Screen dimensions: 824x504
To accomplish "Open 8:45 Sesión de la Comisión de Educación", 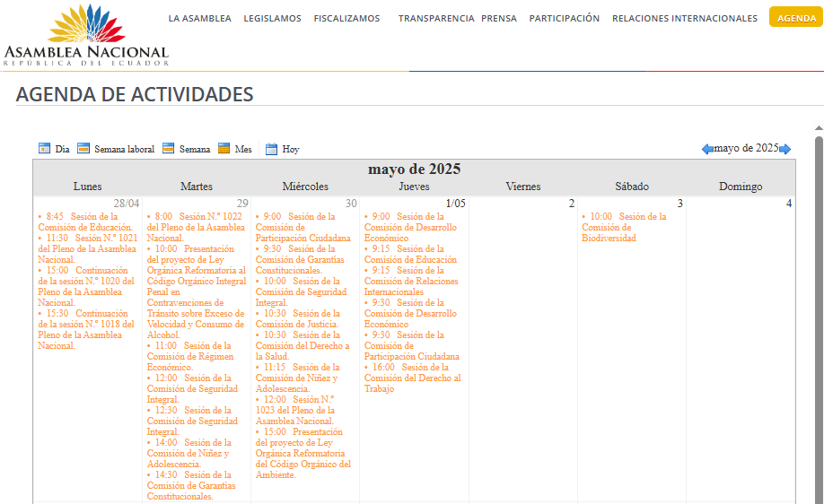I will (85, 222).
